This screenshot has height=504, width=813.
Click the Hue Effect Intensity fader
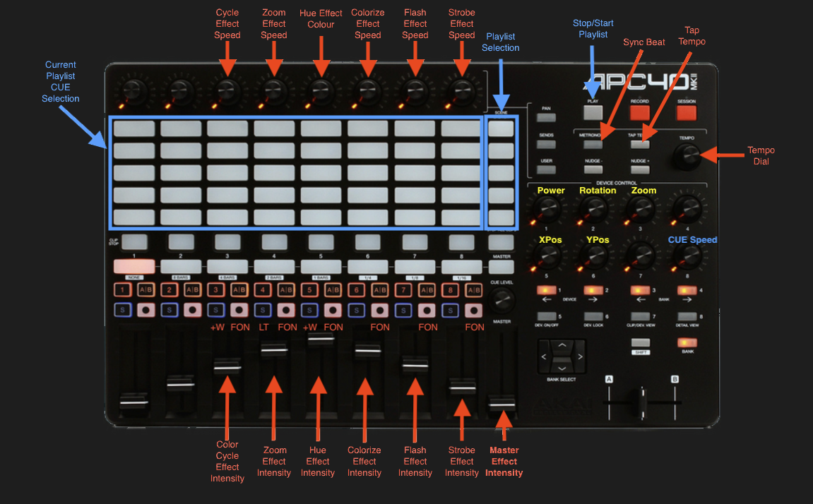321,340
